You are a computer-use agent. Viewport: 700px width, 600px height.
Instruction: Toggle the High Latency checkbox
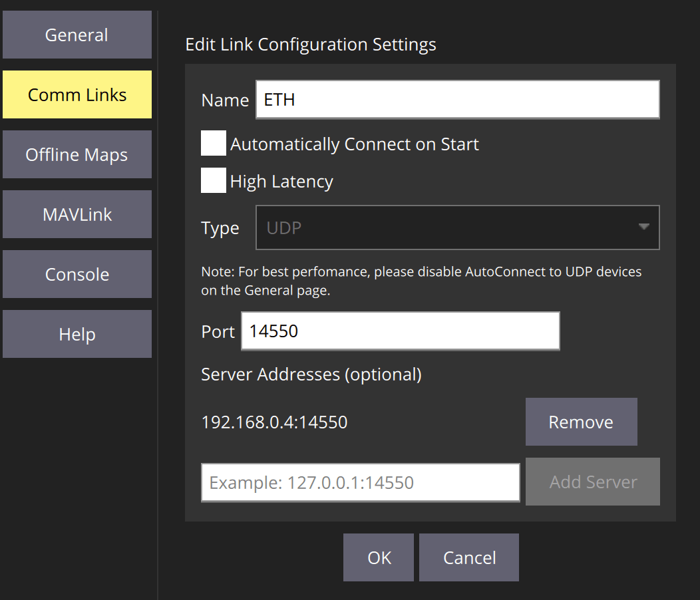(x=213, y=180)
